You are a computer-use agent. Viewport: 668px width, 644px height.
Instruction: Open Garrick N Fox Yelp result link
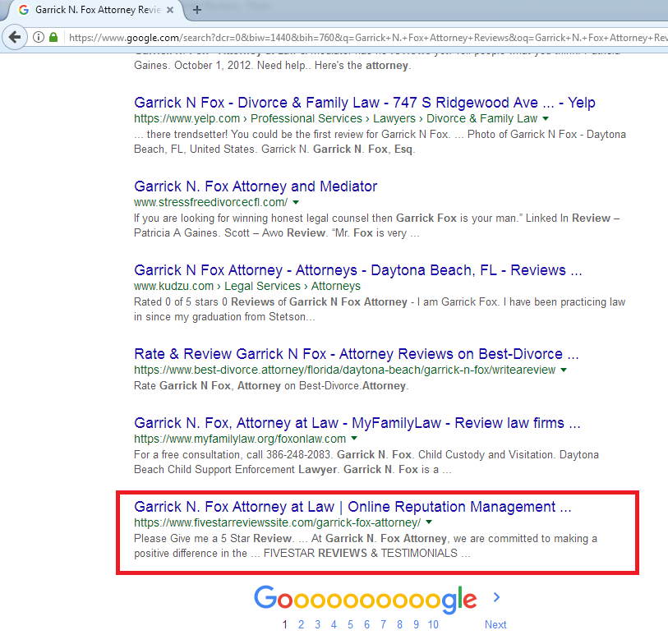[x=365, y=103]
